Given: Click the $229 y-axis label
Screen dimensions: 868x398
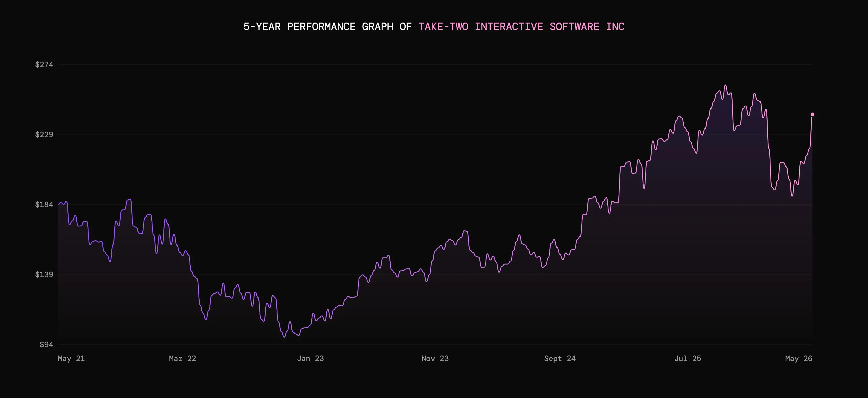Looking at the screenshot, I should [44, 134].
